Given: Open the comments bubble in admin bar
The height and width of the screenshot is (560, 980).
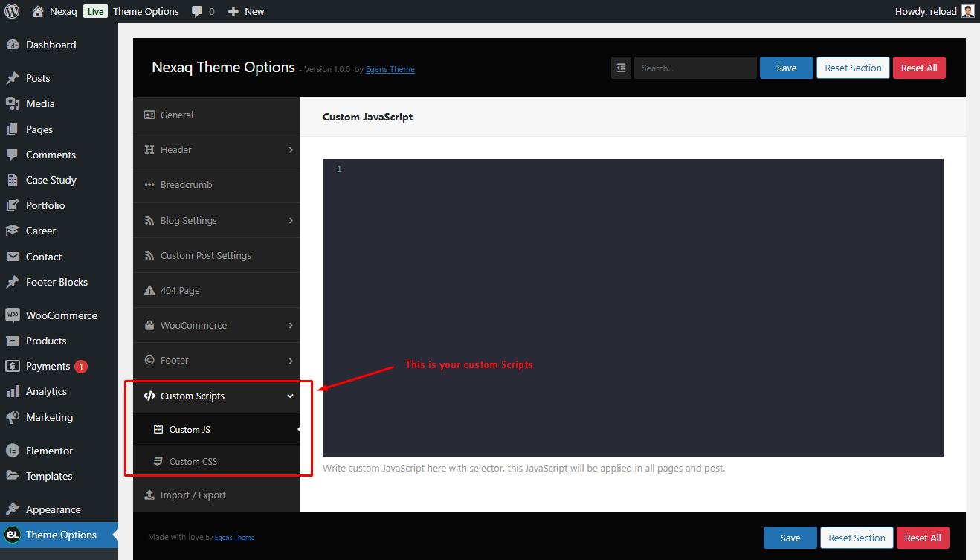Looking at the screenshot, I should (196, 12).
